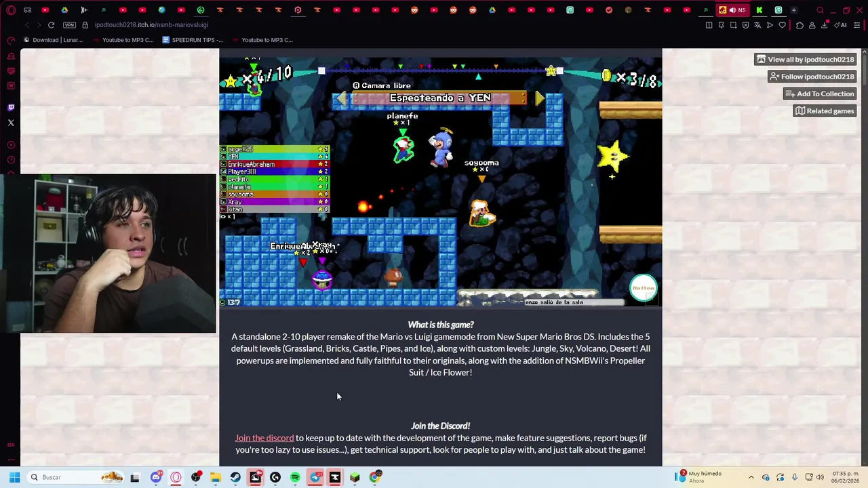Follow the Join the discord link
The image size is (868, 488).
tap(264, 438)
